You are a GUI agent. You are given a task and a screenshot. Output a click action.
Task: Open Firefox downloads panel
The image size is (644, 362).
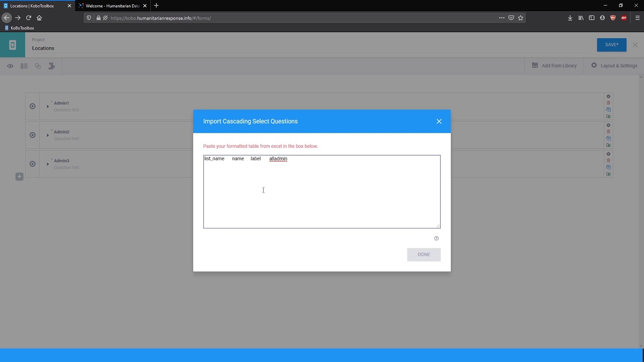570,18
